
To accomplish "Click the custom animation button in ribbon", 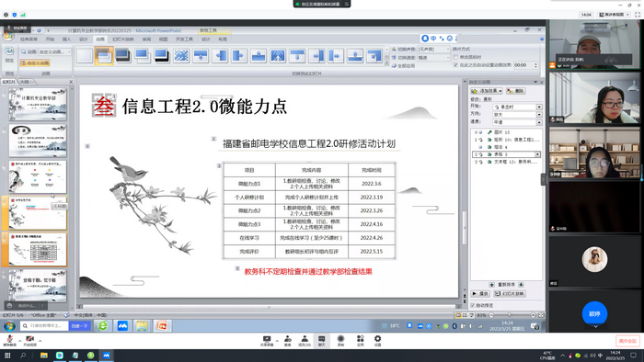I will click(x=35, y=62).
